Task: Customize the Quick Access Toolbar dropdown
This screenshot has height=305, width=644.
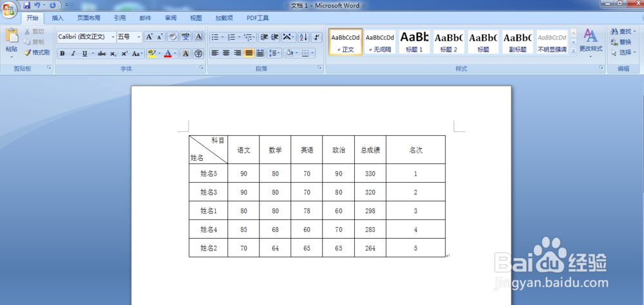Action: (67, 5)
